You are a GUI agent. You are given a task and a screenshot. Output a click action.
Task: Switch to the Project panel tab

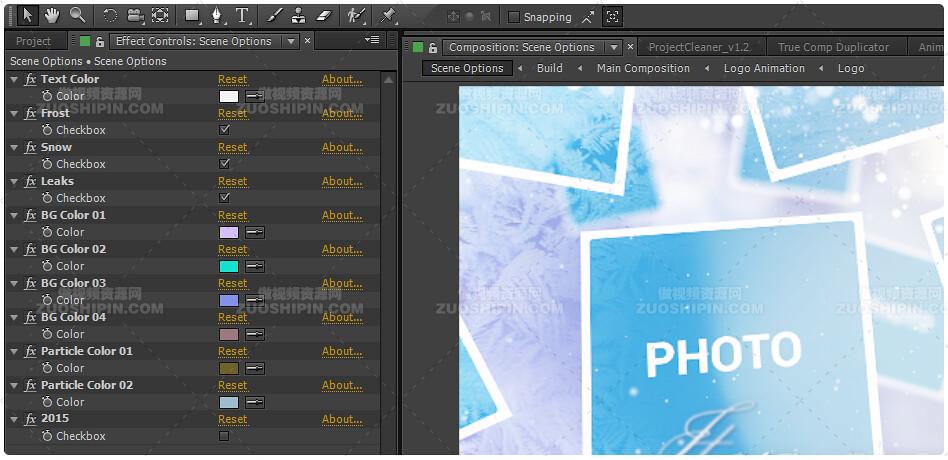click(x=33, y=41)
